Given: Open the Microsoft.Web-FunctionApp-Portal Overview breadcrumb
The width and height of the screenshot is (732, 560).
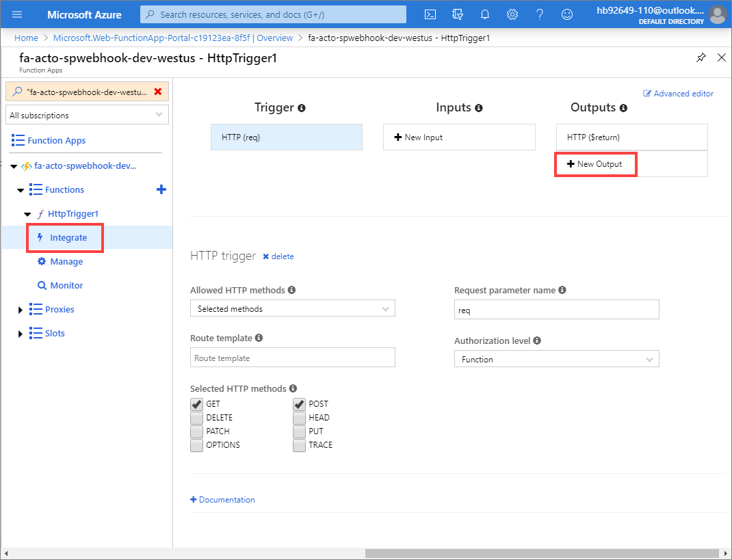Looking at the screenshot, I should (x=173, y=38).
